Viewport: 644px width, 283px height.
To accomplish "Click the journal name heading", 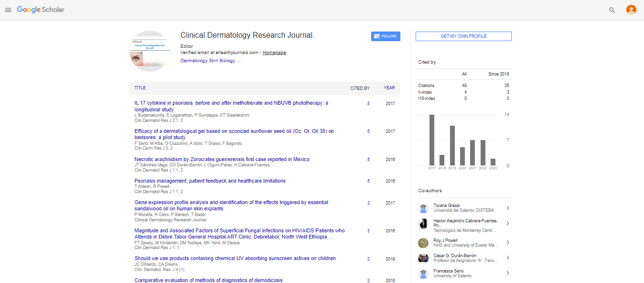I will (247, 35).
